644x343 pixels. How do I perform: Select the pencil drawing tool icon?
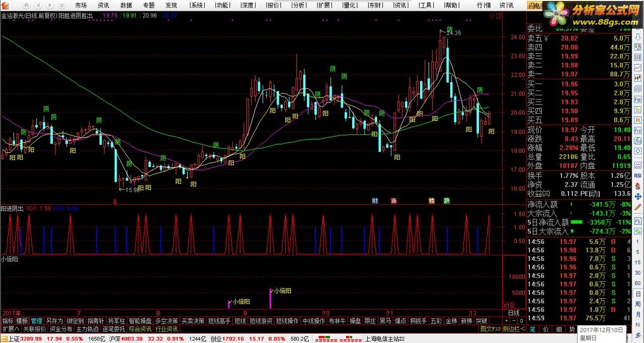637,207
